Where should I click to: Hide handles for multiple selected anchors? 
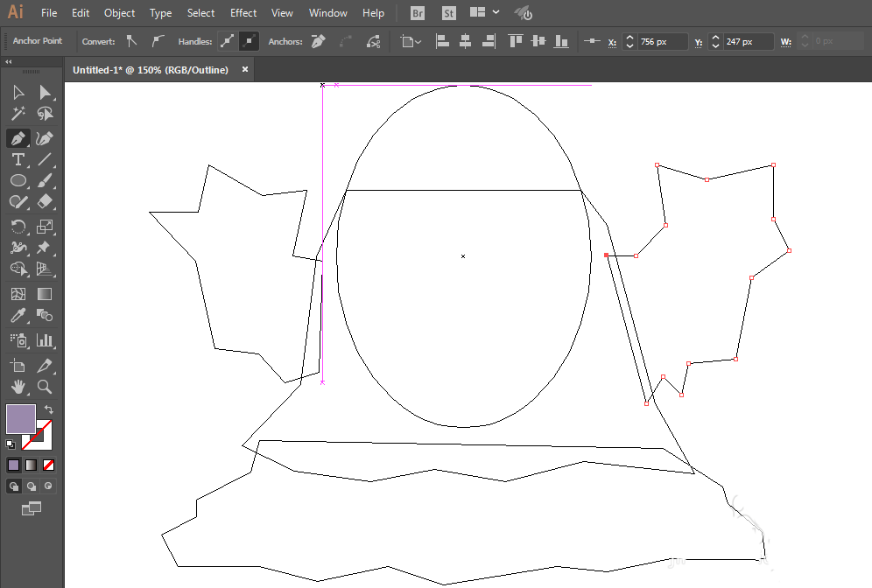pyautogui.click(x=250, y=41)
